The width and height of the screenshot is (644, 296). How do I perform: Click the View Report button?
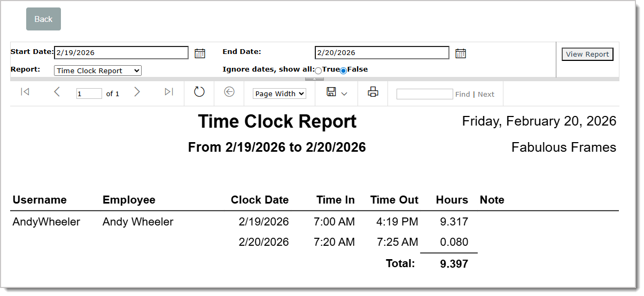[587, 54]
